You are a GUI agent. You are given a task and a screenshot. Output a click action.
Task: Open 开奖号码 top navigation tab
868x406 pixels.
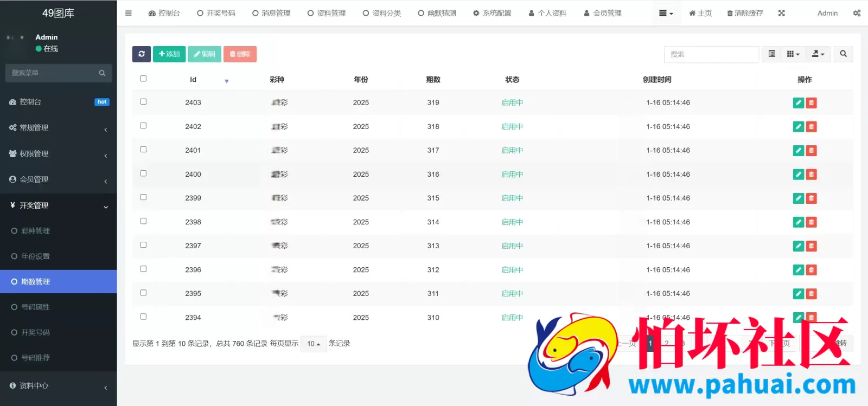[216, 13]
